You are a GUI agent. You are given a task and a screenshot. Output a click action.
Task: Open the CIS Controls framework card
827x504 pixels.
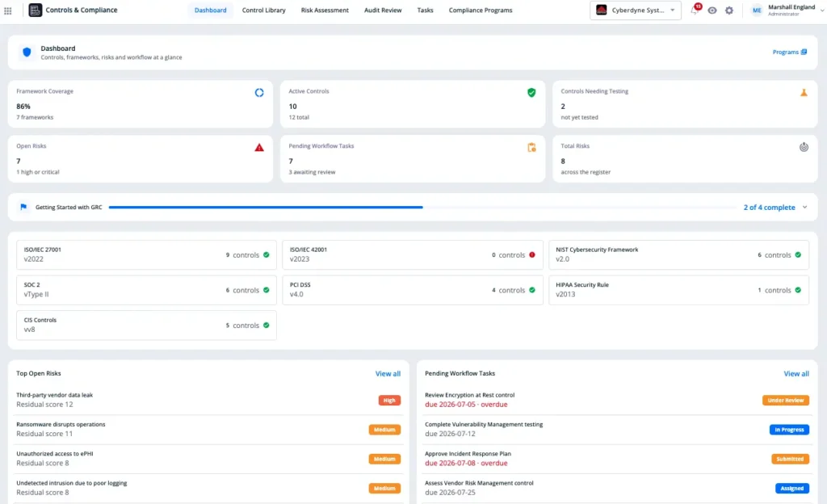pos(146,325)
